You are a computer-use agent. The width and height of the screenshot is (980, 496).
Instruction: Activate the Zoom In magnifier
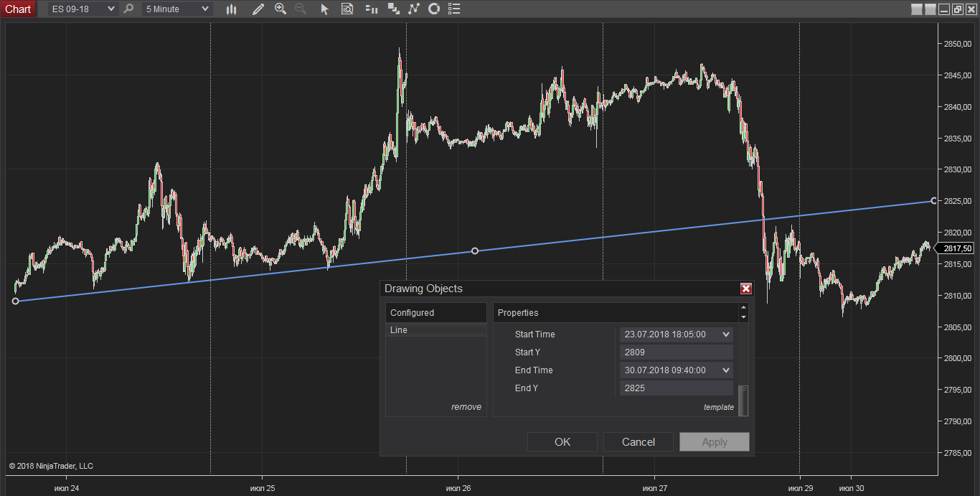[281, 9]
